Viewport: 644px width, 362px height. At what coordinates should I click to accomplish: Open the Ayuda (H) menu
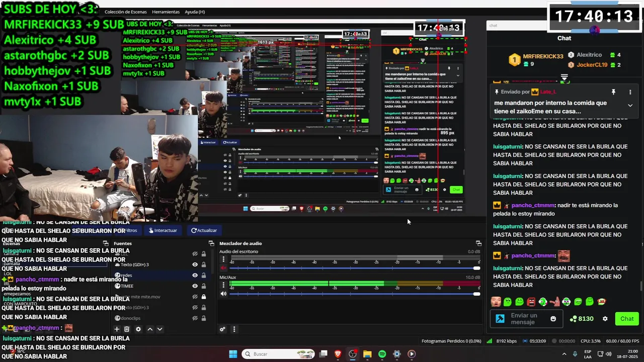(x=195, y=12)
